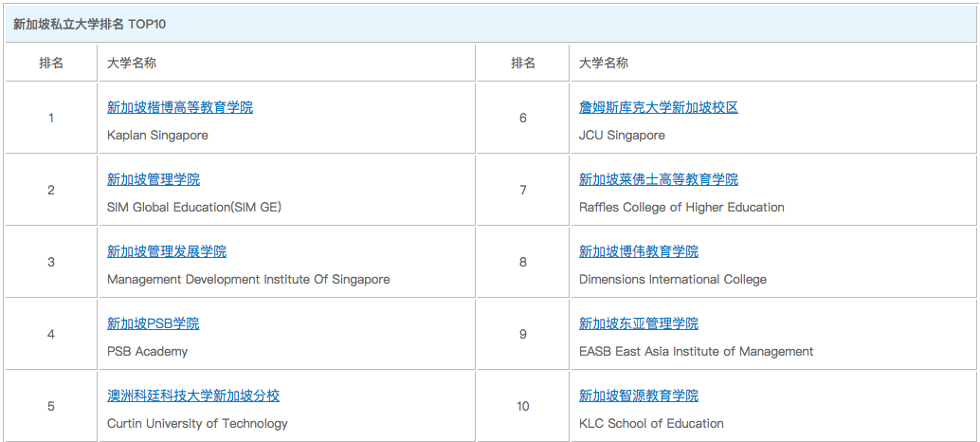Select the Kaplan Singapore English name text
Viewport: 980px width, 442px height.
click(157, 135)
